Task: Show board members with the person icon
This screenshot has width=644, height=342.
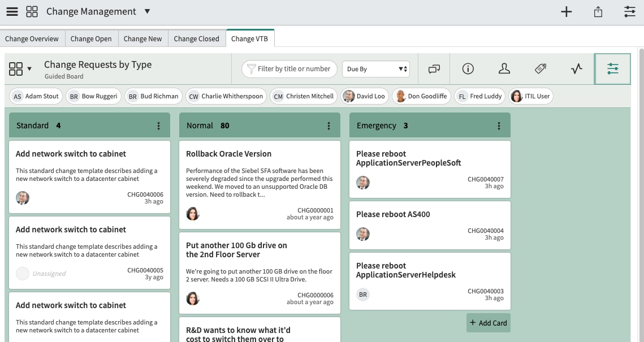Action: [x=504, y=68]
